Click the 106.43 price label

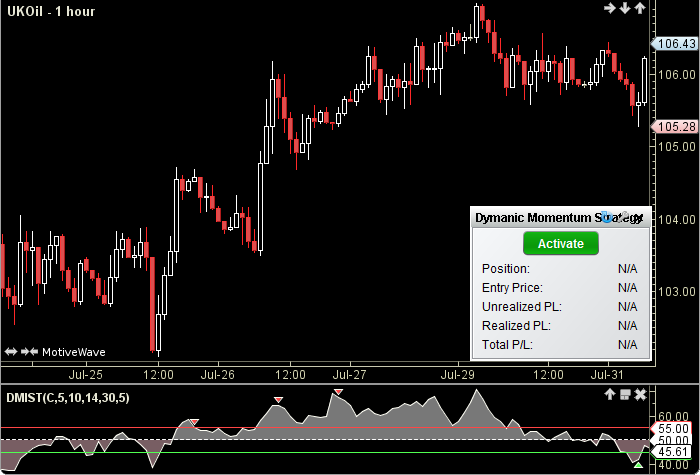click(x=675, y=44)
